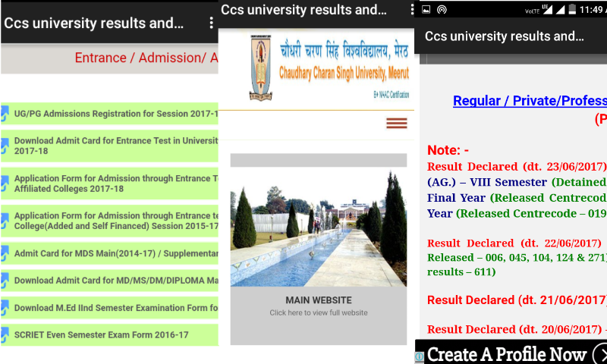Click the Entrance / Admission heading
The height and width of the screenshot is (364, 607).
click(x=146, y=58)
